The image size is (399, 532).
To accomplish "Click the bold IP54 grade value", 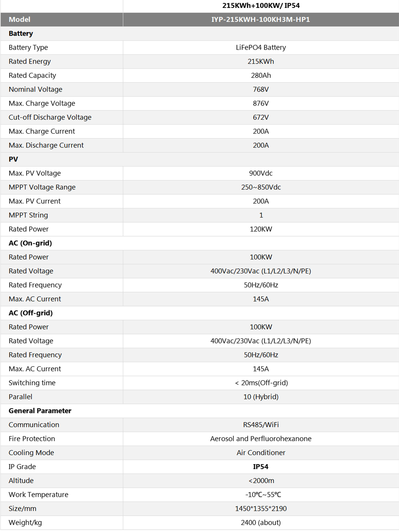I will 261,467.
